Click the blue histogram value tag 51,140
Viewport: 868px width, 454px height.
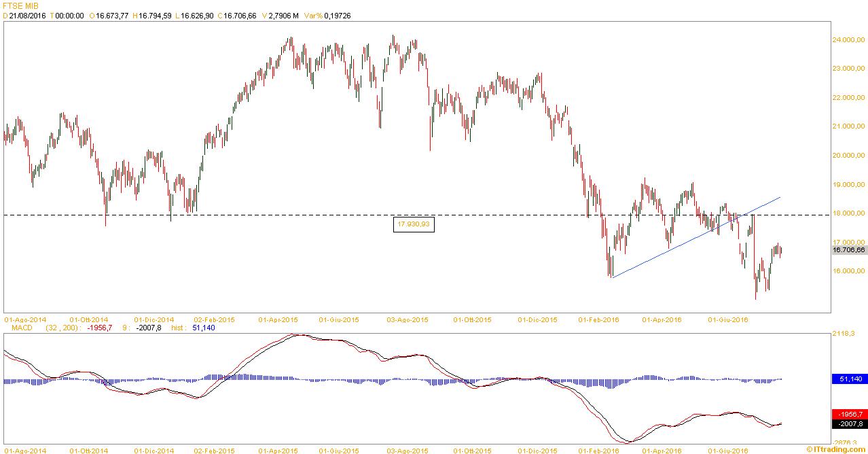[x=848, y=379]
